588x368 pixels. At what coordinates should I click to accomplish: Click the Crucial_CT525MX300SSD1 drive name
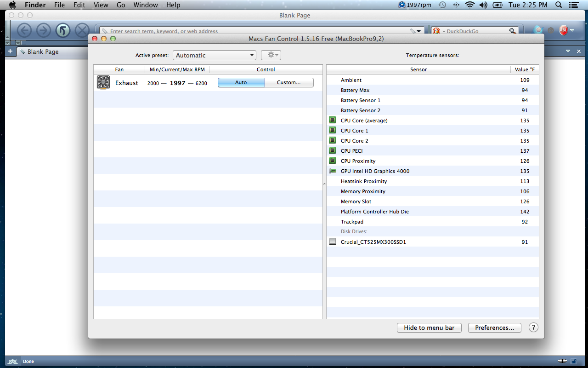coord(373,242)
